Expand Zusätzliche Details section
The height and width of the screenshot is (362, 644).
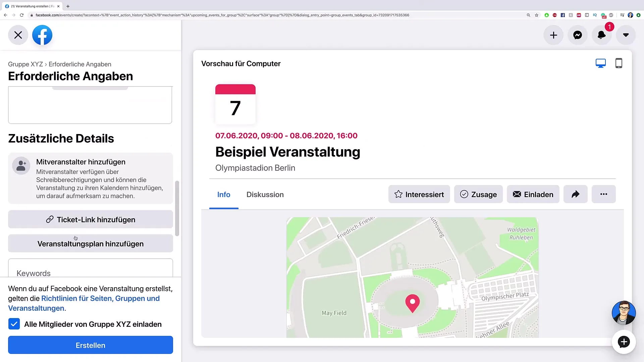click(x=61, y=138)
